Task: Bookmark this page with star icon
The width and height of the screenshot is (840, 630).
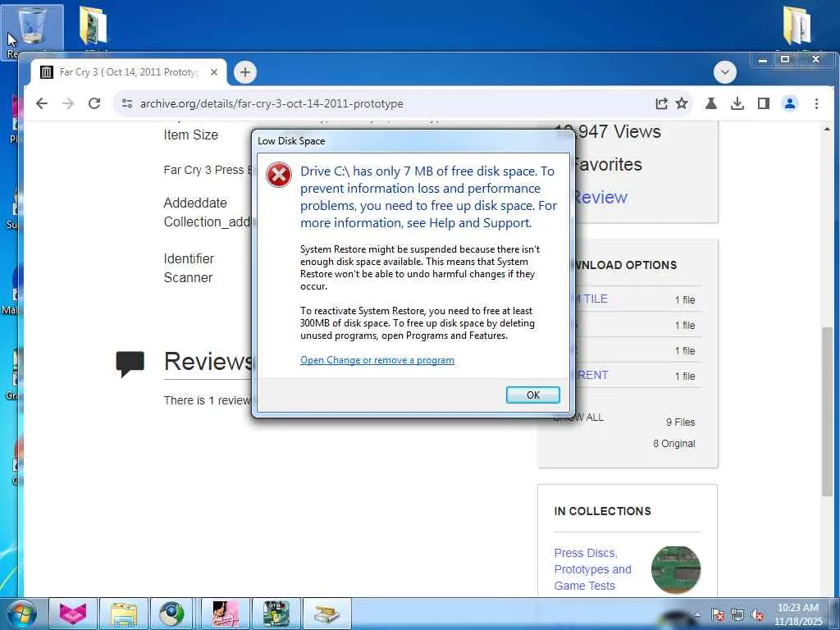Action: (682, 103)
